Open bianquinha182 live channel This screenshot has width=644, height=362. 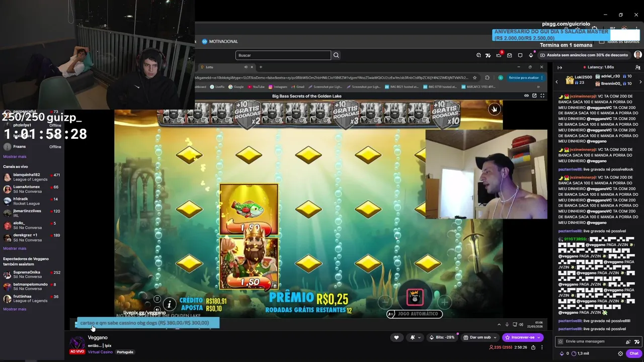tap(32, 177)
